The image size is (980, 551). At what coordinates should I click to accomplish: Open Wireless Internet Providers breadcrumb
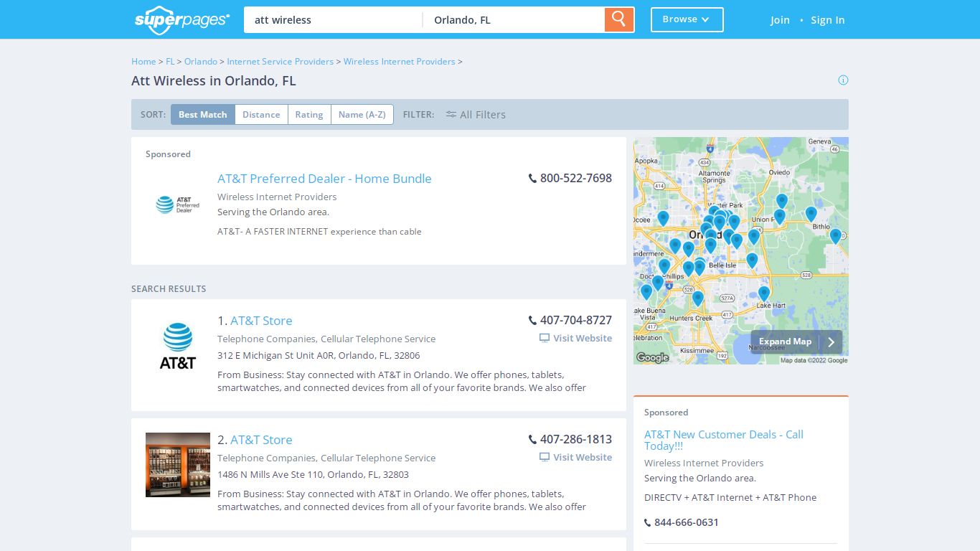(399, 62)
